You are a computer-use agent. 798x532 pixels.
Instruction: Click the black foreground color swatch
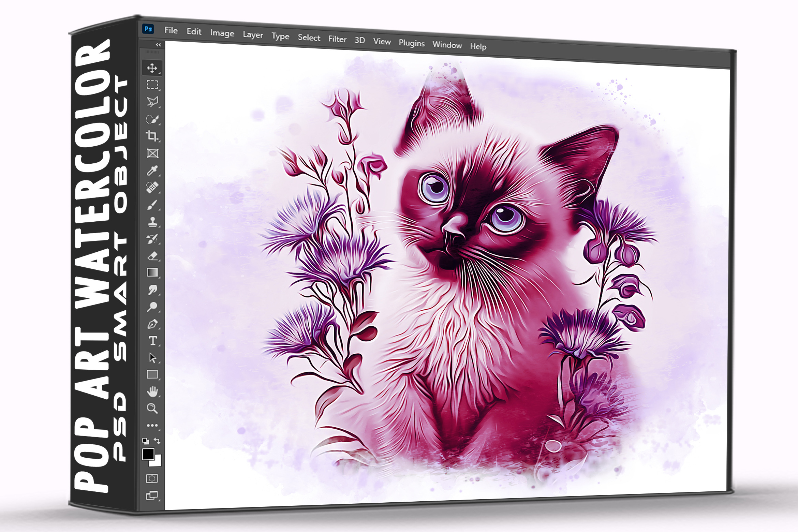pos(148,454)
